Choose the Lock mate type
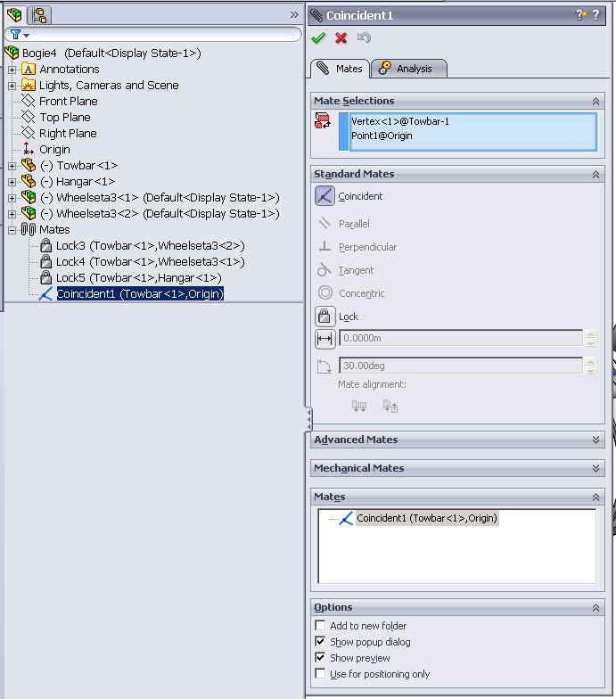 click(x=324, y=317)
